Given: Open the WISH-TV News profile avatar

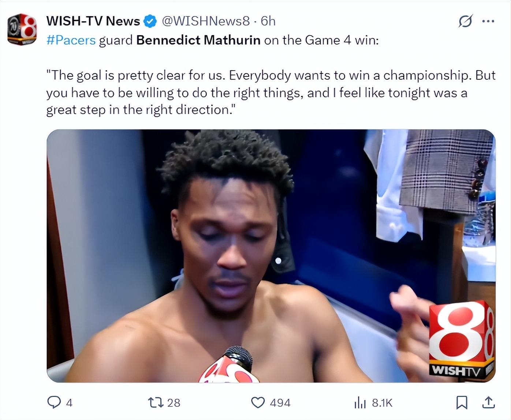Looking at the screenshot, I should (22, 29).
